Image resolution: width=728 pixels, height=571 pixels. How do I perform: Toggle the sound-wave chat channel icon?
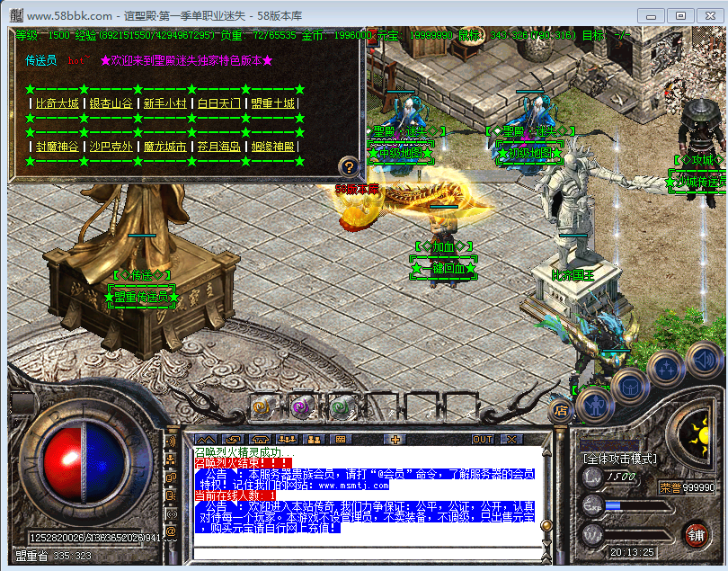pos(171,442)
